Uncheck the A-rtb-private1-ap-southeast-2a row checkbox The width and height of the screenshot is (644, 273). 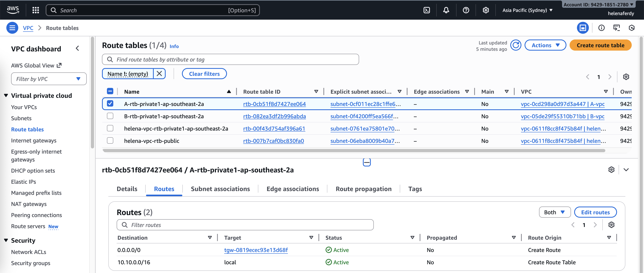(x=110, y=104)
